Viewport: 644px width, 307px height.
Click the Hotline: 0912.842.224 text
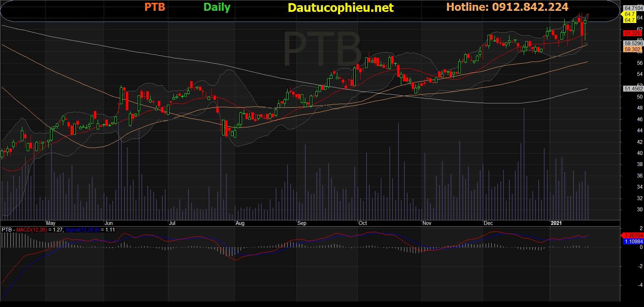tap(507, 7)
